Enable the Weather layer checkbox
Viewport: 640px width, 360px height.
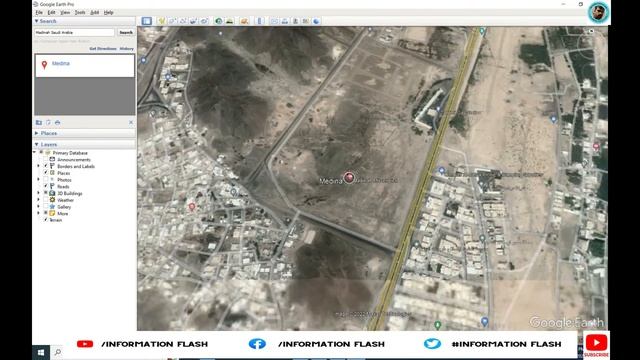point(46,200)
